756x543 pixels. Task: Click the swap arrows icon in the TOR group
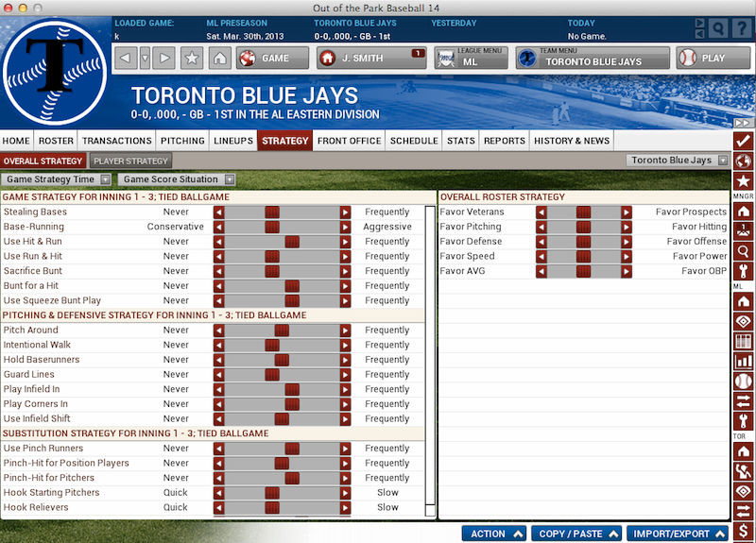[x=743, y=511]
